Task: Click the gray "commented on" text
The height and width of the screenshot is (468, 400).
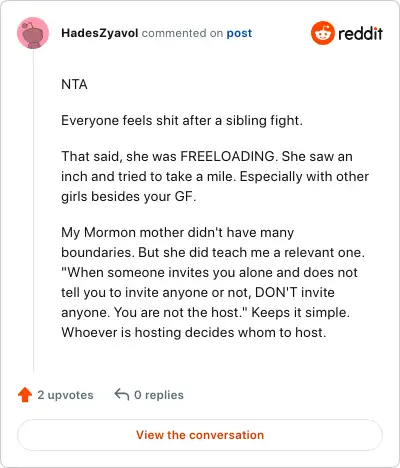Action: [182, 33]
